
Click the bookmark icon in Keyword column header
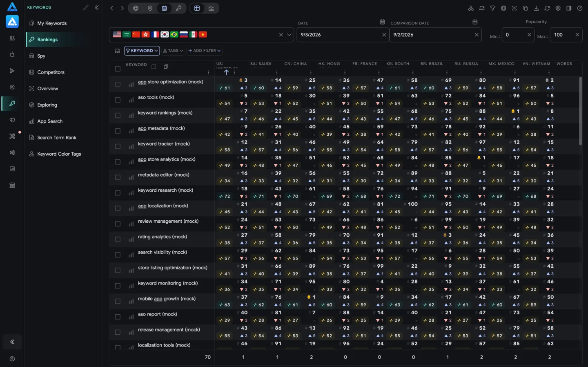point(154,67)
